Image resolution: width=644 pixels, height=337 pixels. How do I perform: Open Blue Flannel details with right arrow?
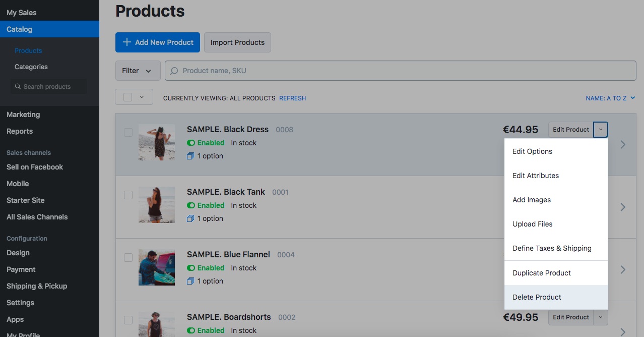point(623,269)
